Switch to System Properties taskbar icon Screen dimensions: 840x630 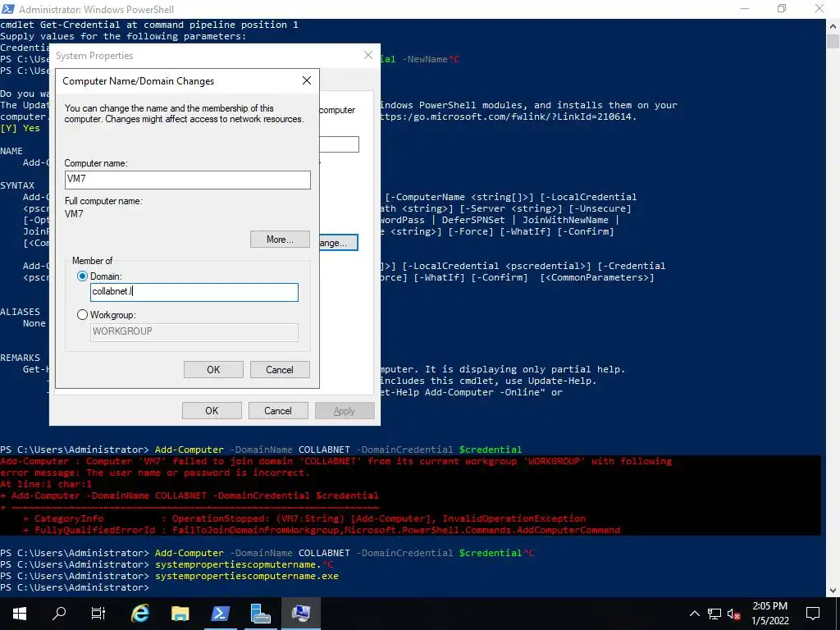click(x=301, y=614)
